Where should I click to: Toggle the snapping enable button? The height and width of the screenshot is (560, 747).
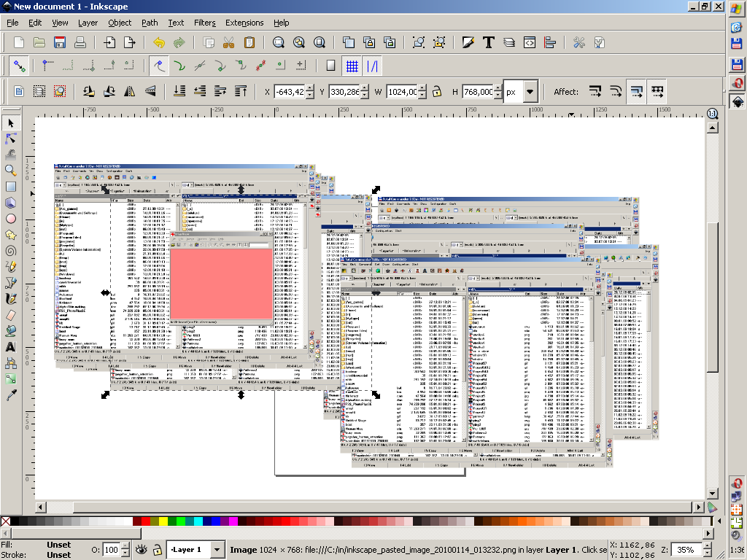tap(19, 66)
